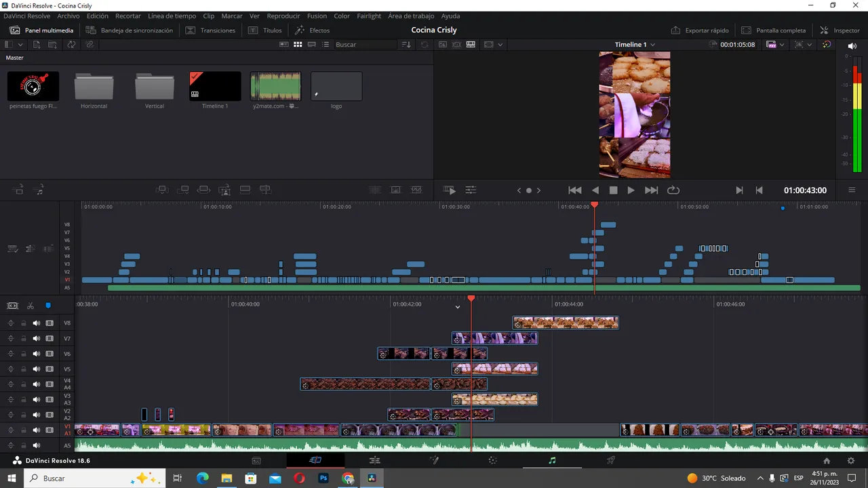The height and width of the screenshot is (488, 868).
Task: Select the Timeline viewer mode icon
Action: coord(470,44)
